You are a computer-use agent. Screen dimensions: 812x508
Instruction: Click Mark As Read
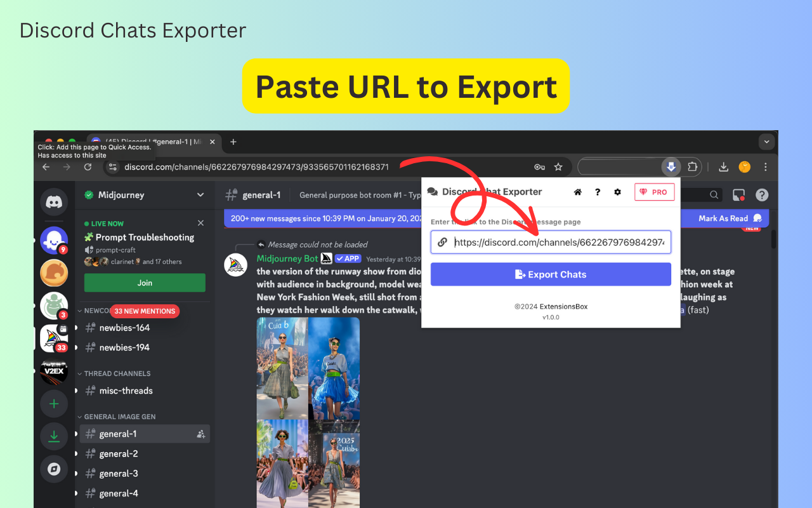(x=730, y=218)
